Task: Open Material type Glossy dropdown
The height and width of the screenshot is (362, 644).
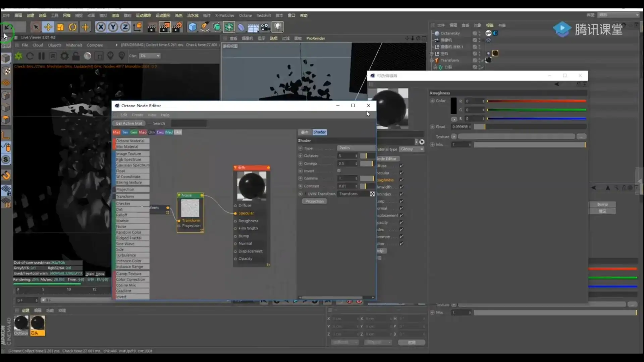Action: (412, 149)
